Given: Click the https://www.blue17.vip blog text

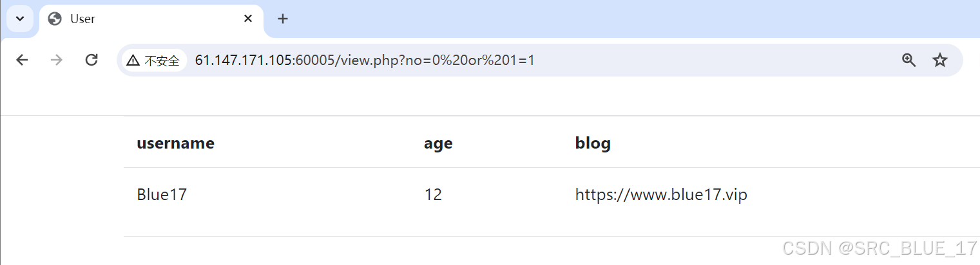Looking at the screenshot, I should 661,194.
